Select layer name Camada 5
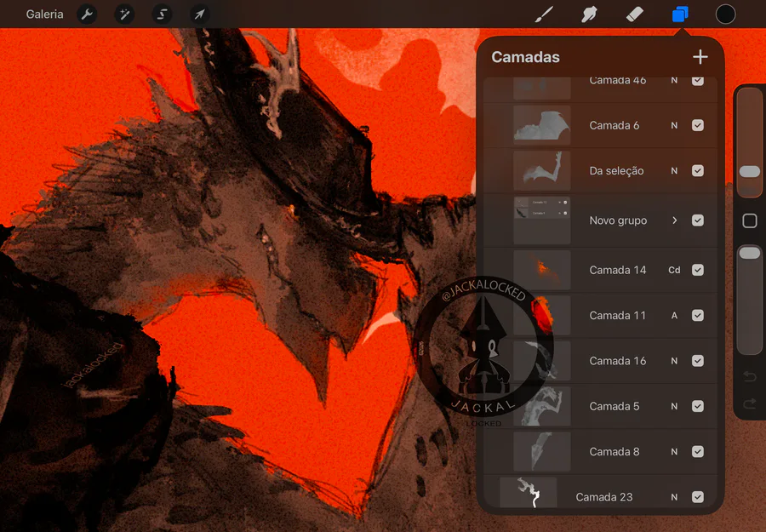 [x=614, y=407]
